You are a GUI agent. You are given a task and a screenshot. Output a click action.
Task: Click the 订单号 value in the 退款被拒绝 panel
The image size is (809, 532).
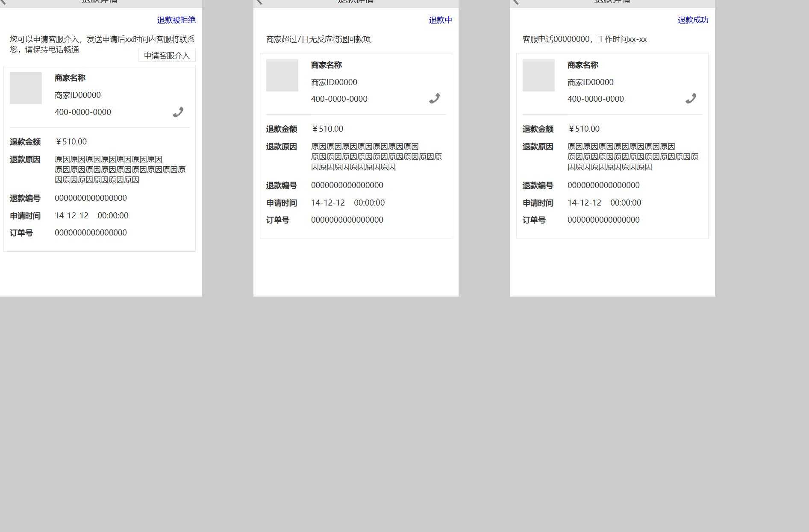pyautogui.click(x=91, y=232)
